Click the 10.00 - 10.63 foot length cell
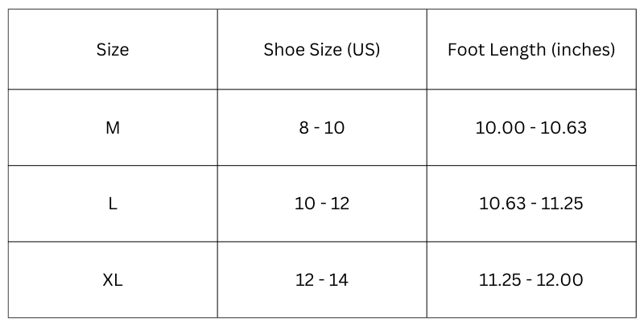The height and width of the screenshot is (322, 644). pyautogui.click(x=531, y=127)
